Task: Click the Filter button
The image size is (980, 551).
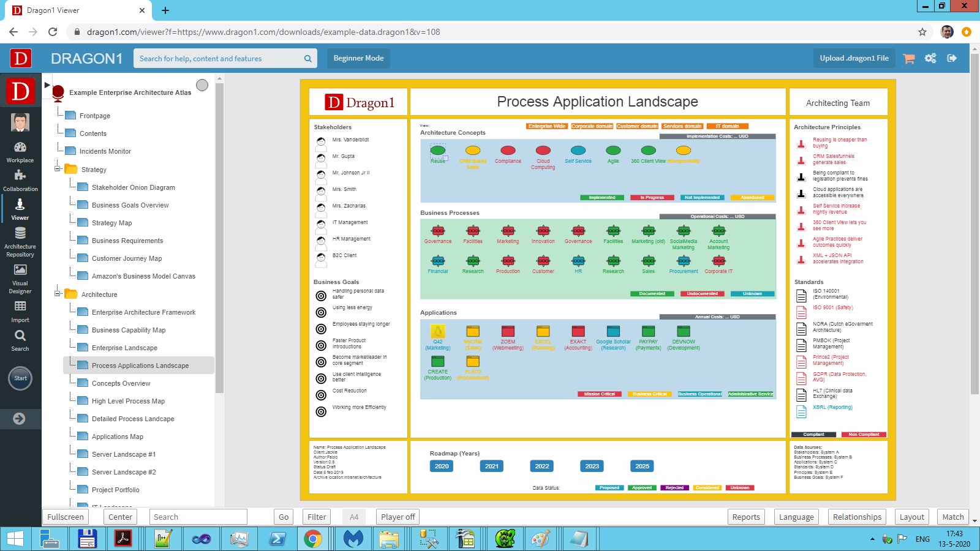Action: 317,517
